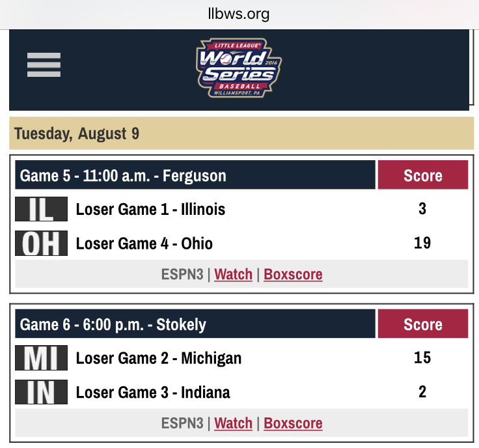Open the Boxscore link for Game 6
Image resolution: width=479 pixels, height=448 pixels.
(293, 423)
